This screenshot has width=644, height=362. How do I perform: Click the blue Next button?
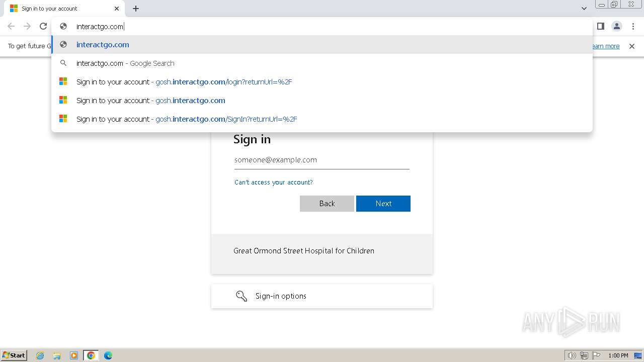[383, 204]
